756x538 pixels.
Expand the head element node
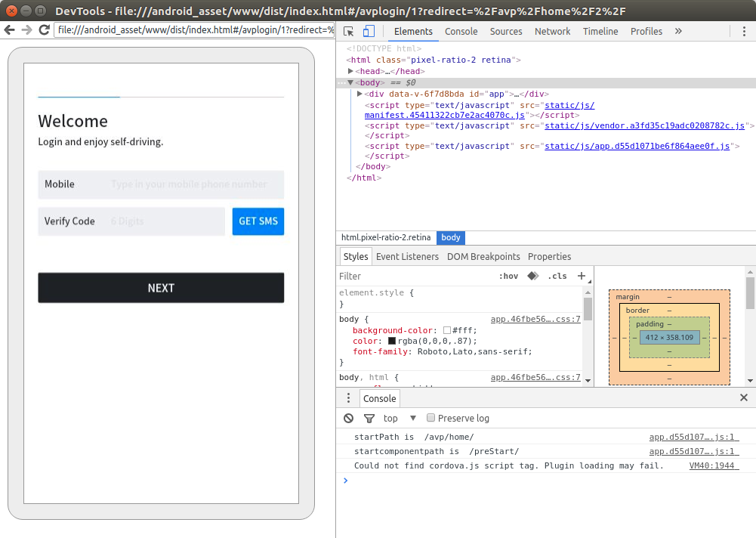[350, 71]
